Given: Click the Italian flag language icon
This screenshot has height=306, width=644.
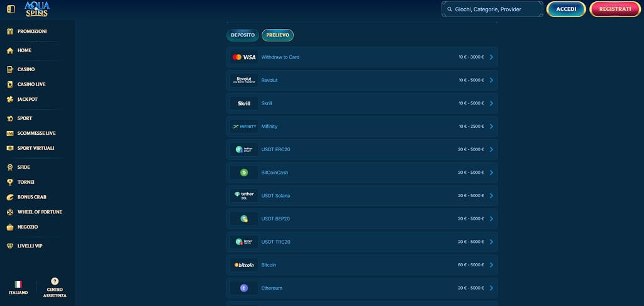Looking at the screenshot, I should pyautogui.click(x=18, y=284).
